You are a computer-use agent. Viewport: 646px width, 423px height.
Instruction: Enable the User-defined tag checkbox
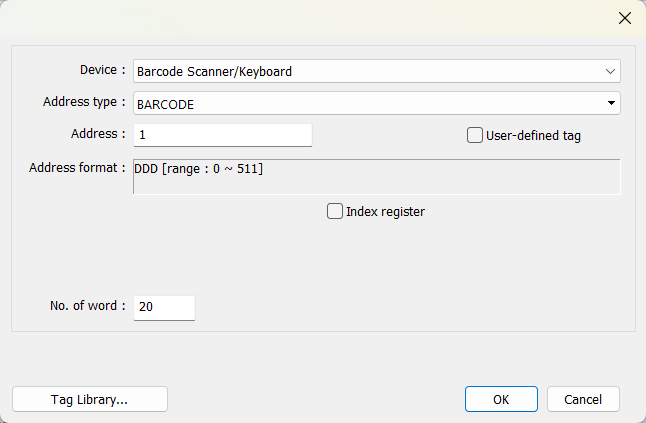(x=475, y=135)
